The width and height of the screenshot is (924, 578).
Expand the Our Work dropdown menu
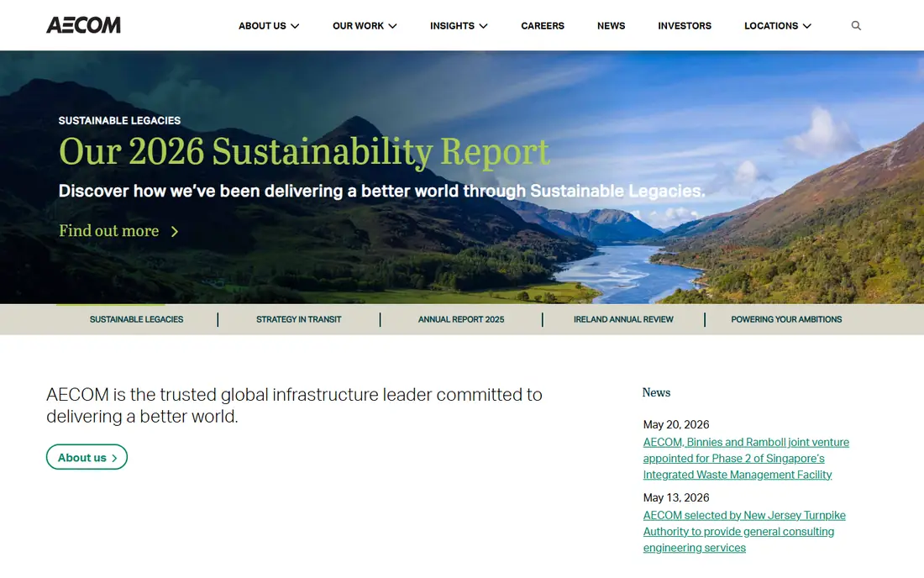click(x=365, y=26)
